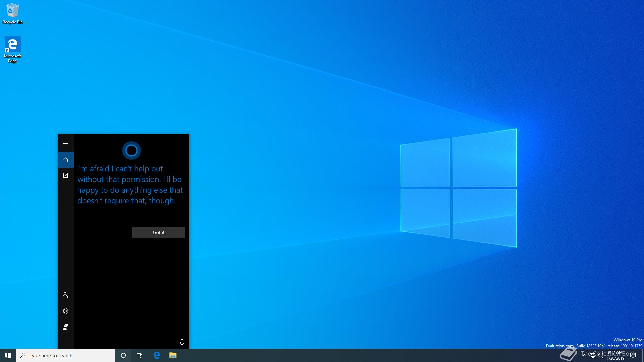Image resolution: width=644 pixels, height=362 pixels.
Task: Click the Cortana circle taskbar button
Action: pos(123,355)
